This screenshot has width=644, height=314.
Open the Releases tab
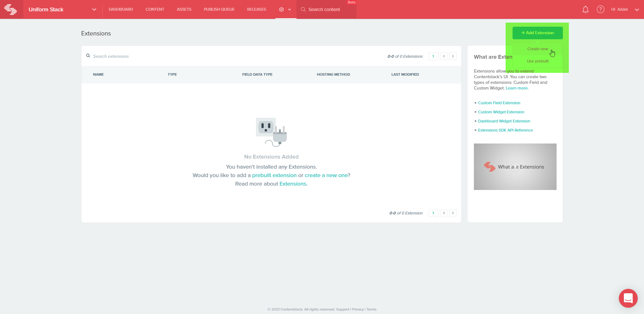(257, 9)
